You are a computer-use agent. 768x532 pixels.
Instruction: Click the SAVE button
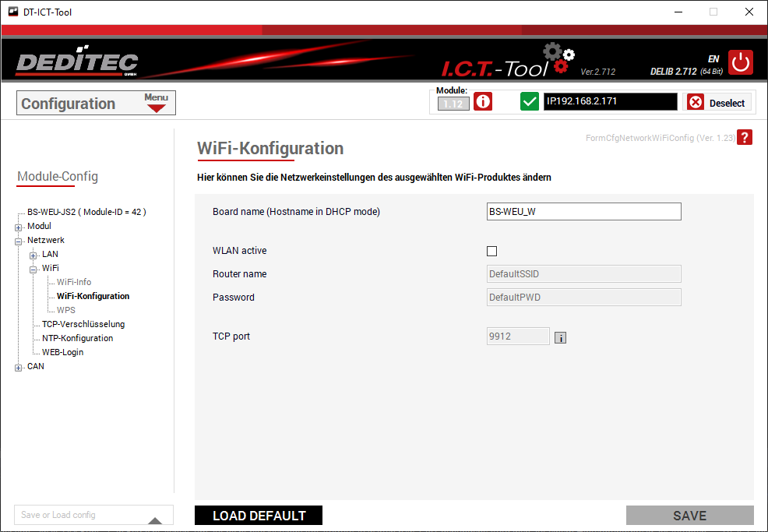(x=689, y=516)
